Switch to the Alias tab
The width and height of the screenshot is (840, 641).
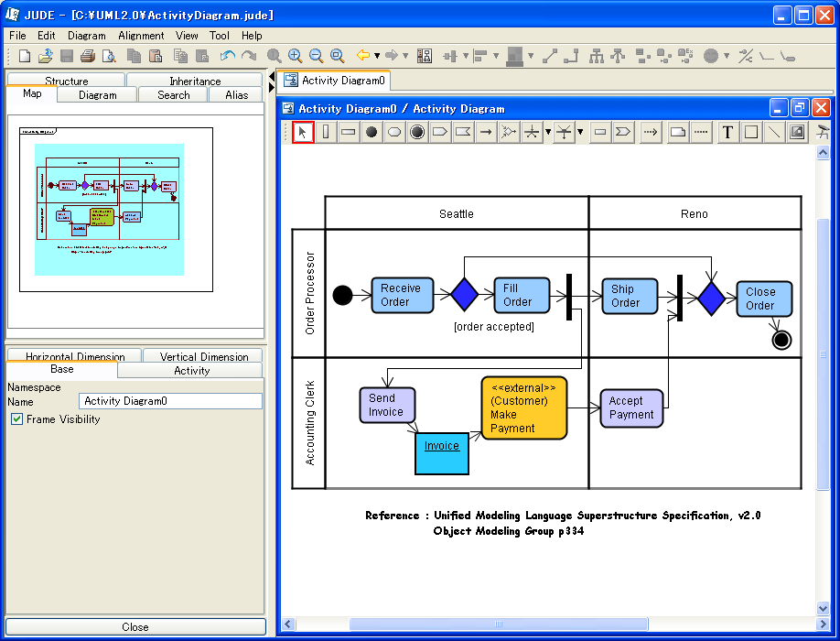coord(236,95)
